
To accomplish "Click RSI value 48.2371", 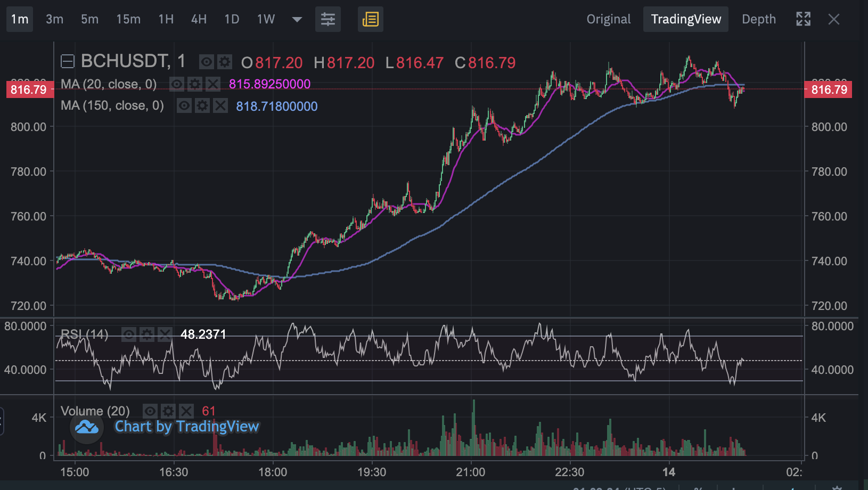I will [x=203, y=334].
